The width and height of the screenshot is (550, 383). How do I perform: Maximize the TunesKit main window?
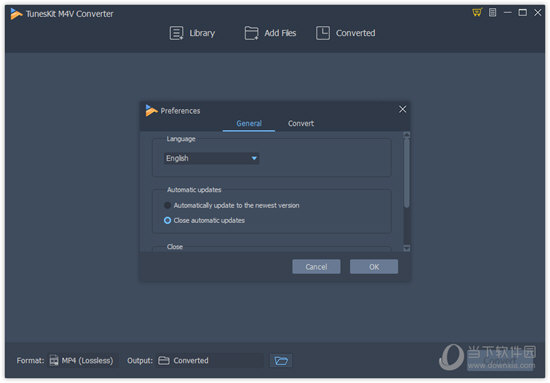pos(523,13)
